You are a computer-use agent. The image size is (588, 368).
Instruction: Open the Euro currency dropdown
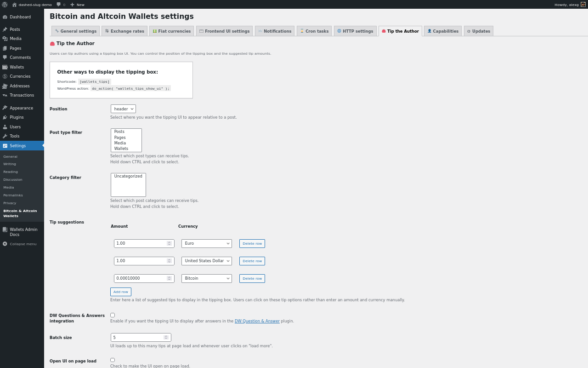coord(207,243)
